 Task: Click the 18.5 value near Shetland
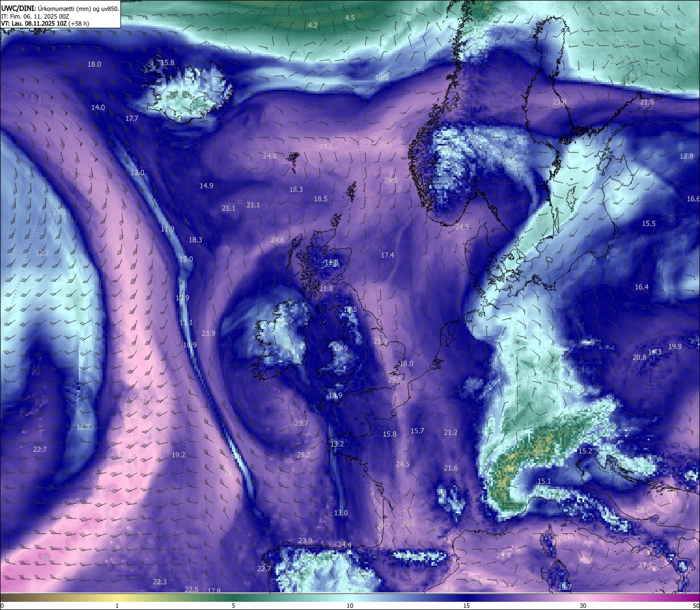(x=320, y=199)
